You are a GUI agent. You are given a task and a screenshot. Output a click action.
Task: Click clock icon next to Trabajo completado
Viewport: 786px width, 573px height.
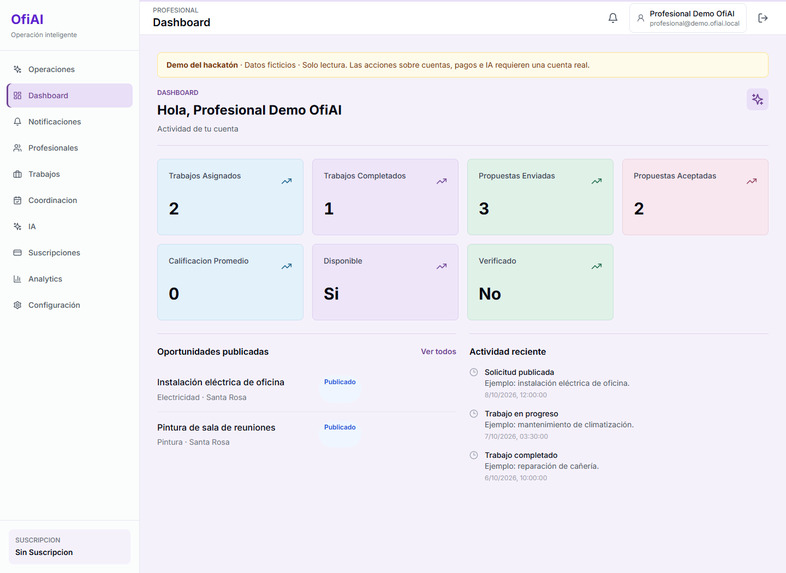[x=474, y=455]
